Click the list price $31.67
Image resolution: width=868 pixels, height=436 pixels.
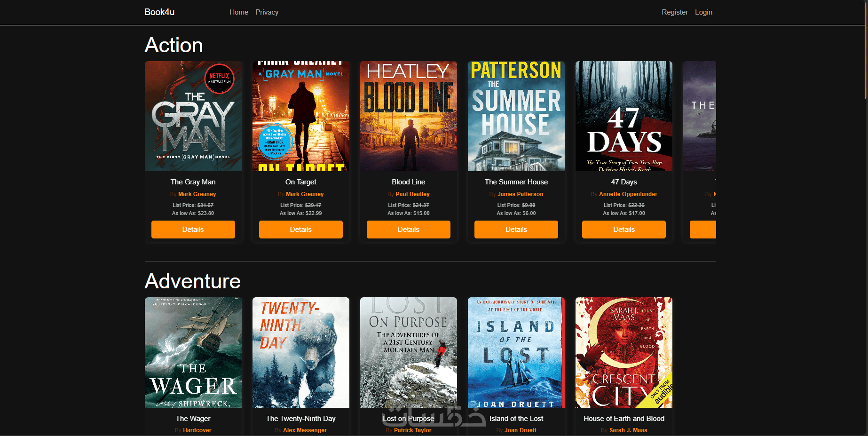205,205
